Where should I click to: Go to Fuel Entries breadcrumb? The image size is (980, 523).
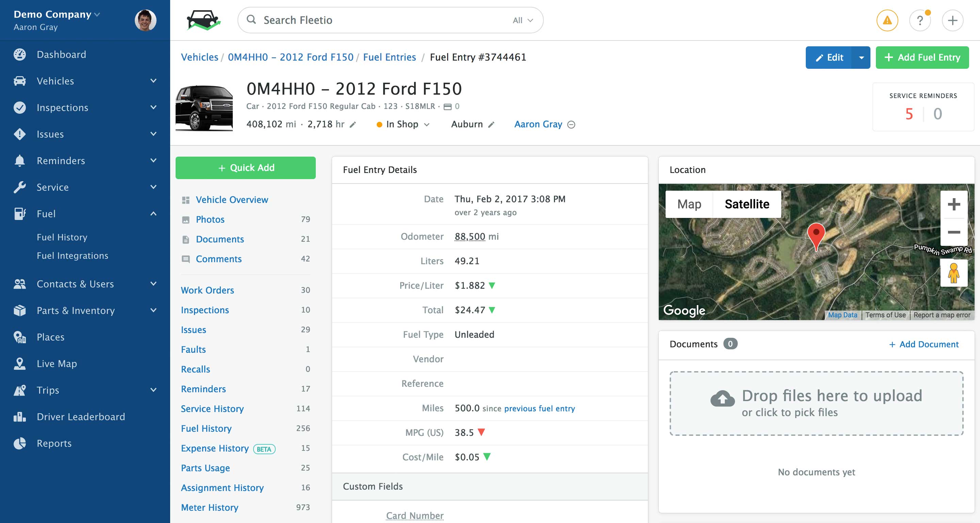click(x=389, y=57)
